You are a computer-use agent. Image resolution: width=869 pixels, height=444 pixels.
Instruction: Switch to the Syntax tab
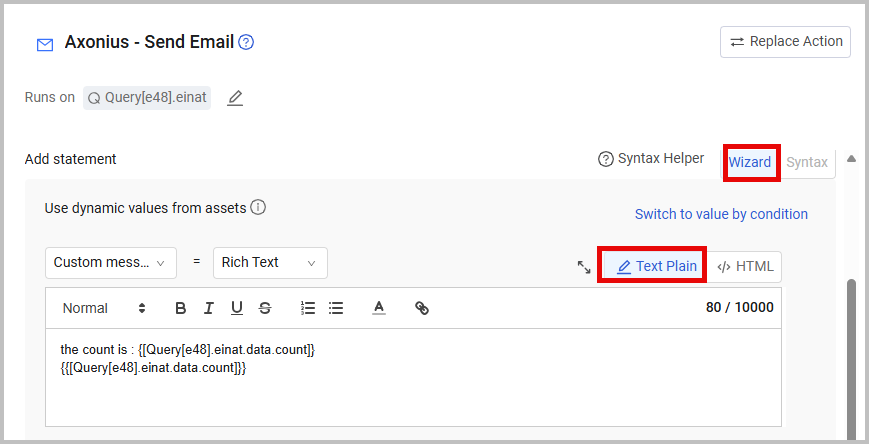pos(807,162)
